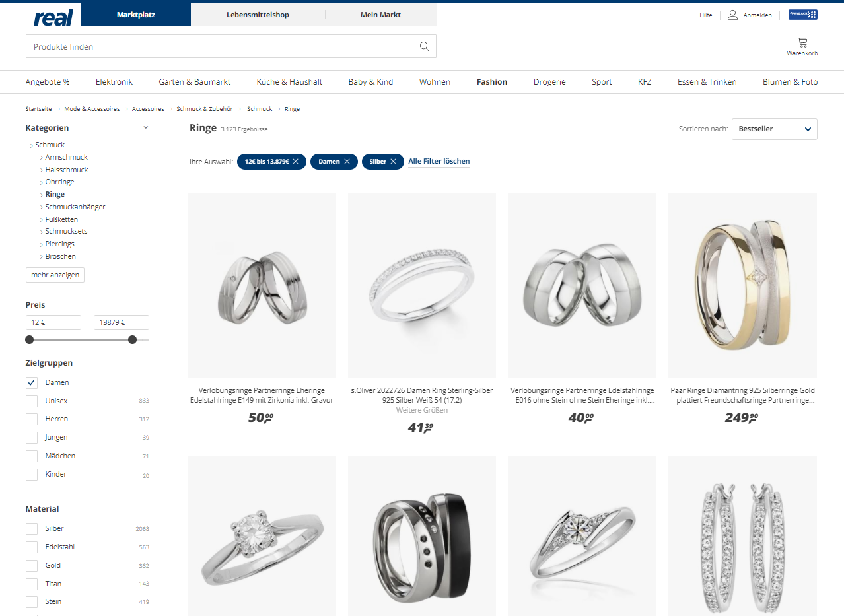Screen dimensions: 844x616
Task: Click the minimum price 12 € field
Action: click(x=53, y=323)
